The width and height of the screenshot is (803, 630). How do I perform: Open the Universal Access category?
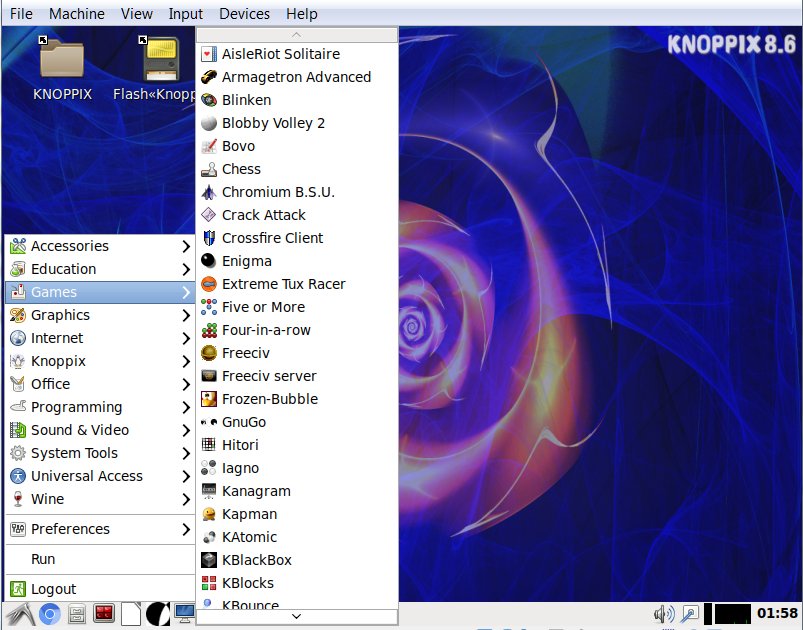[x=100, y=476]
